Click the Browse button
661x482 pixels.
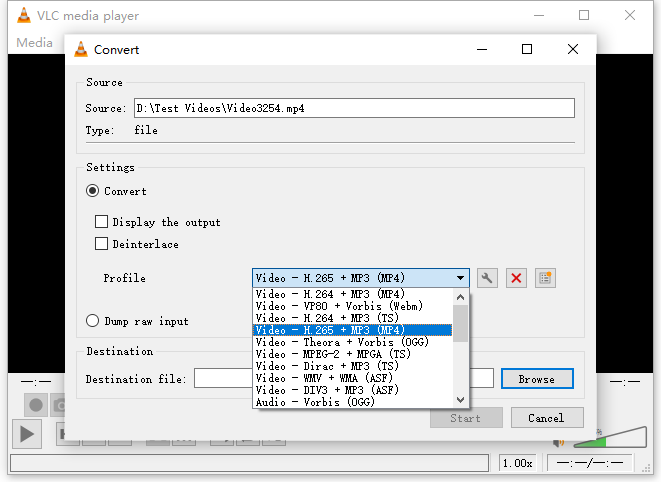[537, 379]
